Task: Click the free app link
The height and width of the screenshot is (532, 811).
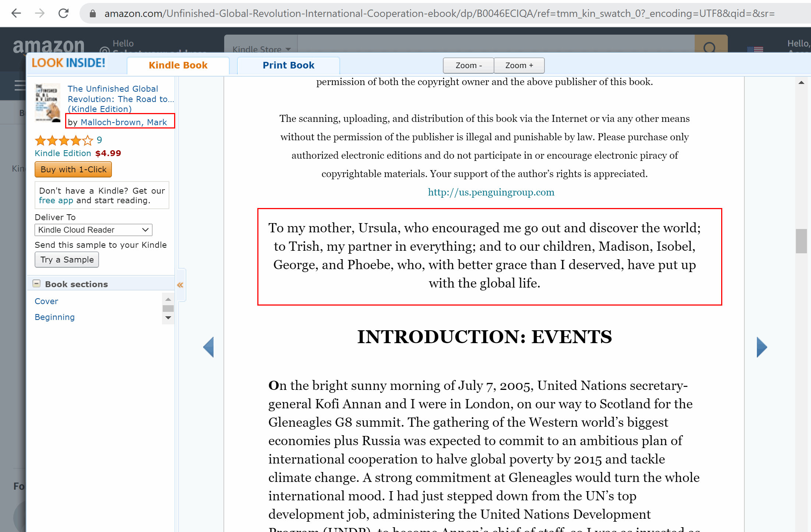Action: [56, 200]
